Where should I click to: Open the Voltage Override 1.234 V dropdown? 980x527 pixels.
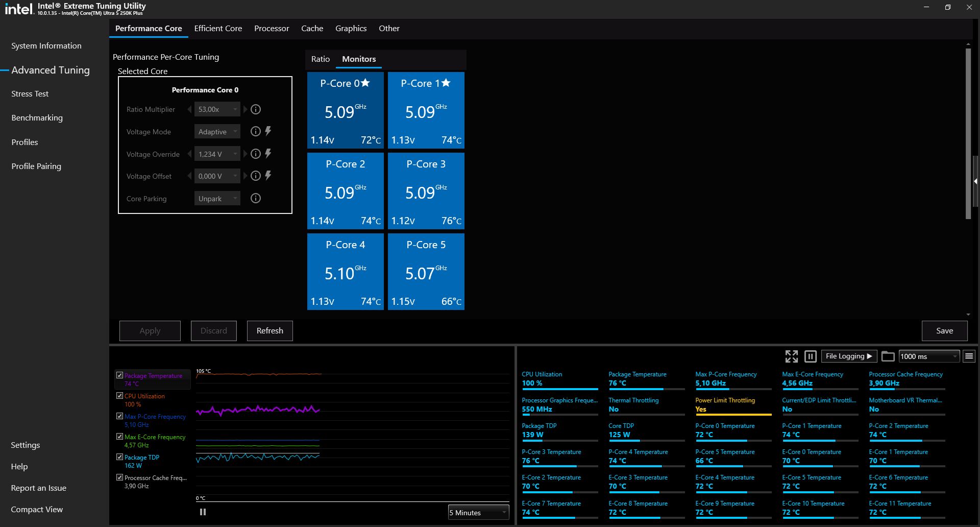pyautogui.click(x=217, y=154)
